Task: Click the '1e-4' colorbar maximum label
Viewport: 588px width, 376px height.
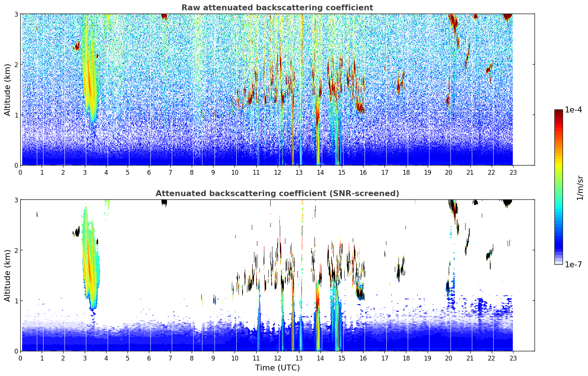Action: click(x=573, y=110)
